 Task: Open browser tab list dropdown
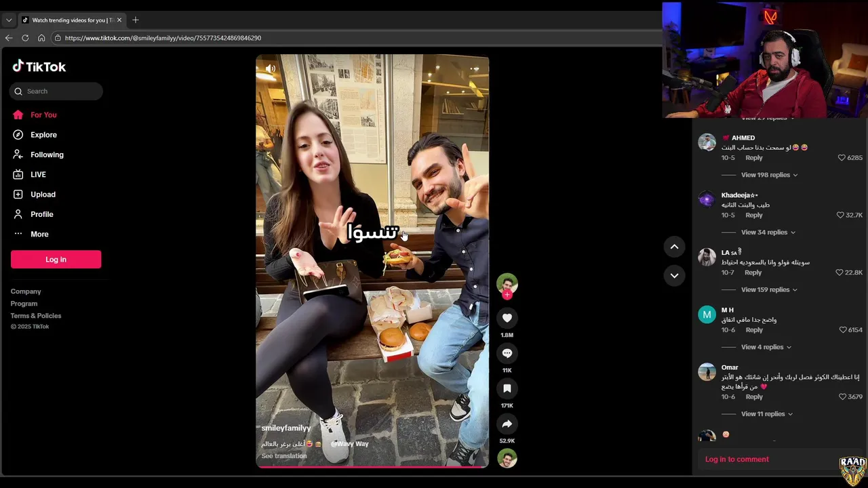[9, 20]
